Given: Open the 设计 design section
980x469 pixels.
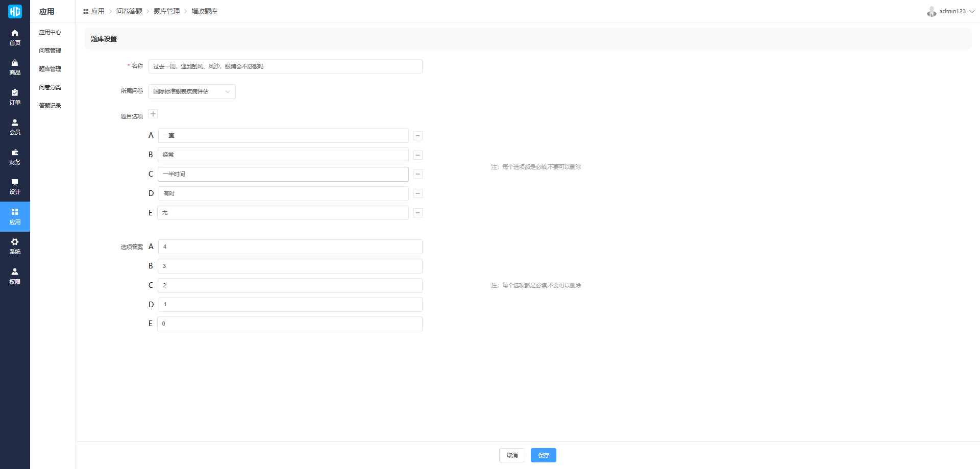Looking at the screenshot, I should (x=15, y=186).
